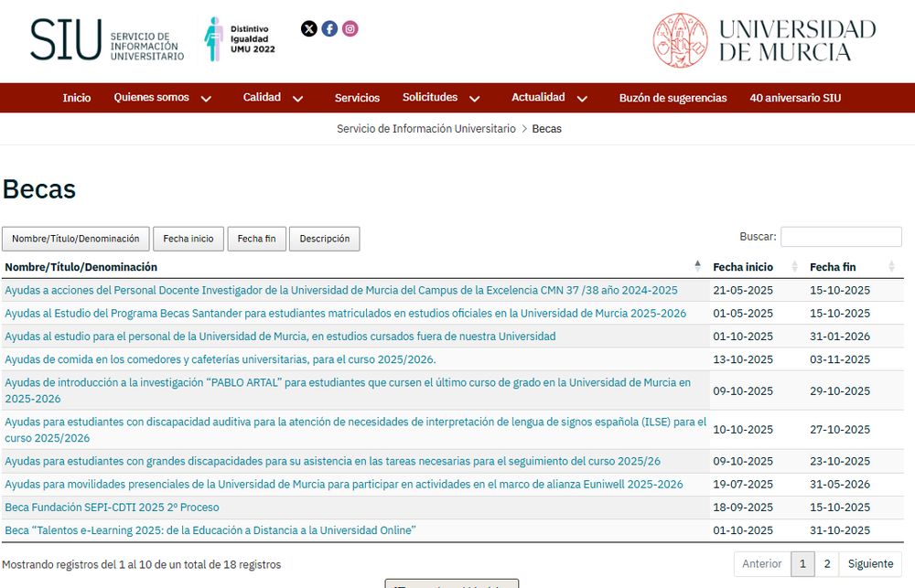Image resolution: width=915 pixels, height=588 pixels.
Task: Click the Becas breadcrumb item
Action: 547,128
